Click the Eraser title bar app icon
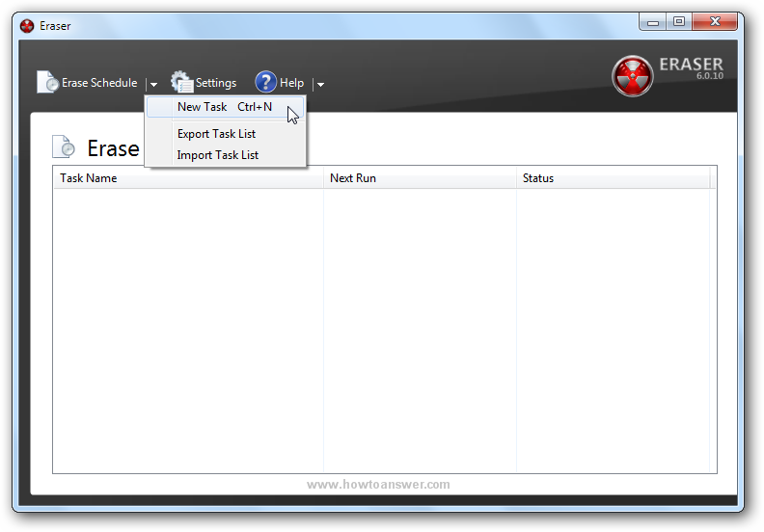This screenshot has width=764, height=532. pos(27,26)
